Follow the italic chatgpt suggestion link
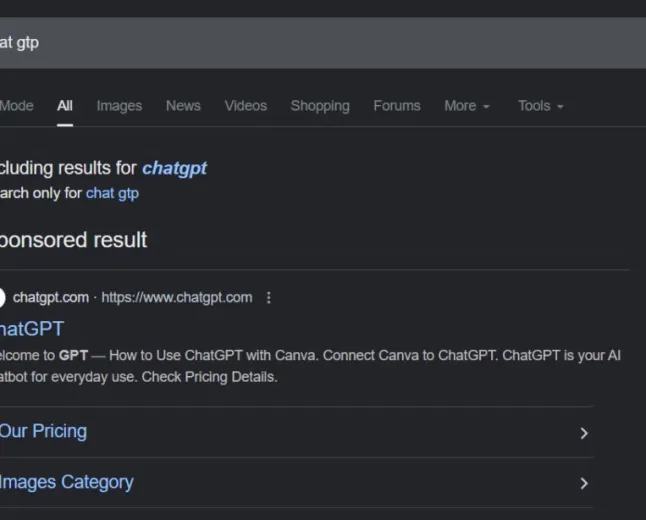This screenshot has width=646, height=520. tap(174, 168)
